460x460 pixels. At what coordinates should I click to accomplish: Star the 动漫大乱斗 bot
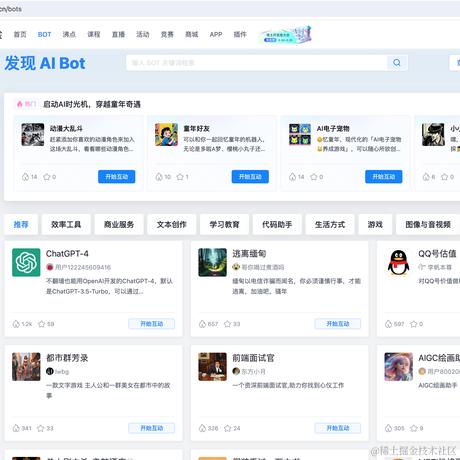47,177
